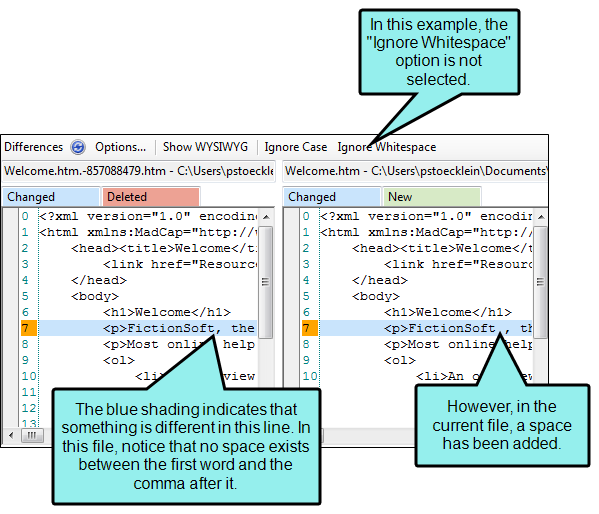Viewport: 599px width, 514px height.
Task: Open the Options... dialog
Action: click(121, 147)
